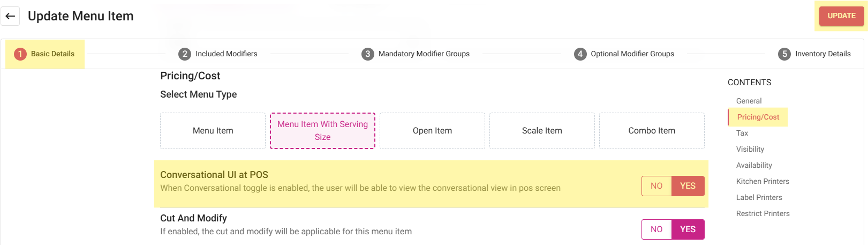Click the back arrow icon
The image size is (868, 245).
10,16
